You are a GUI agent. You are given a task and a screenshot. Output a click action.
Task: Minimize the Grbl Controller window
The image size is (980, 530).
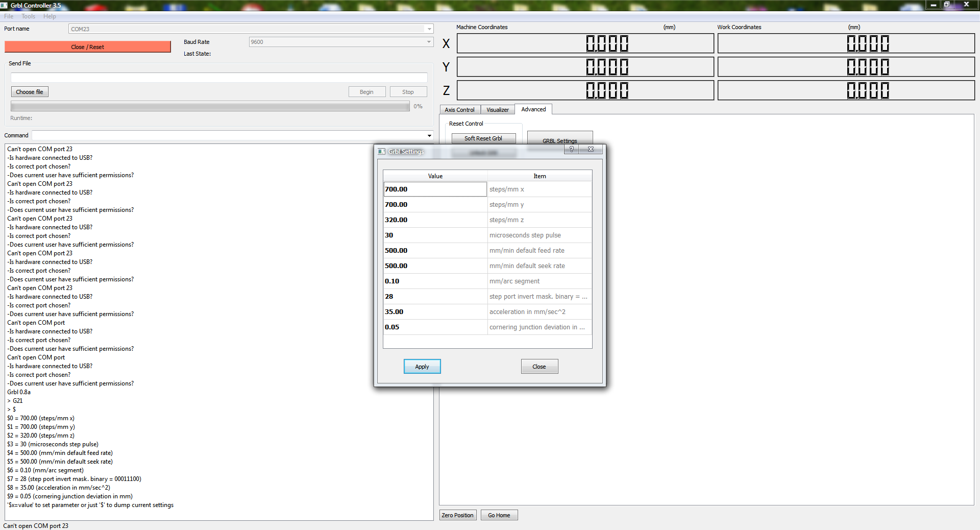coord(933,5)
